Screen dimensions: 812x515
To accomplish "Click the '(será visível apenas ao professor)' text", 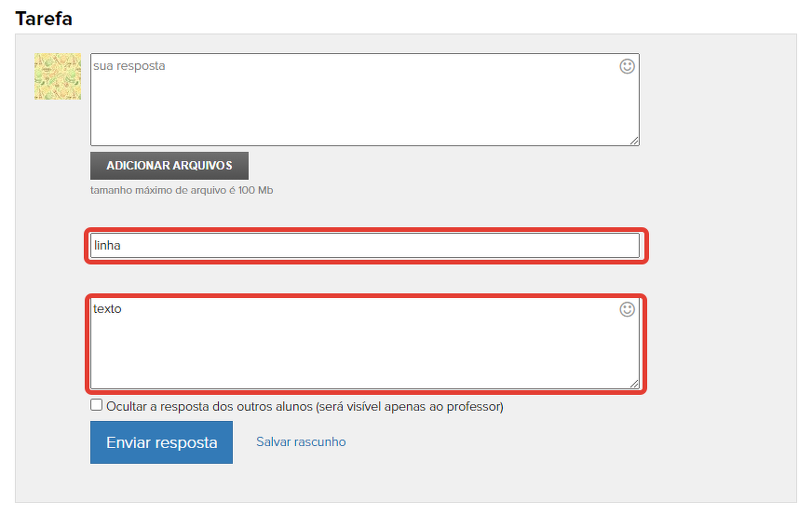I will pyautogui.click(x=409, y=407).
